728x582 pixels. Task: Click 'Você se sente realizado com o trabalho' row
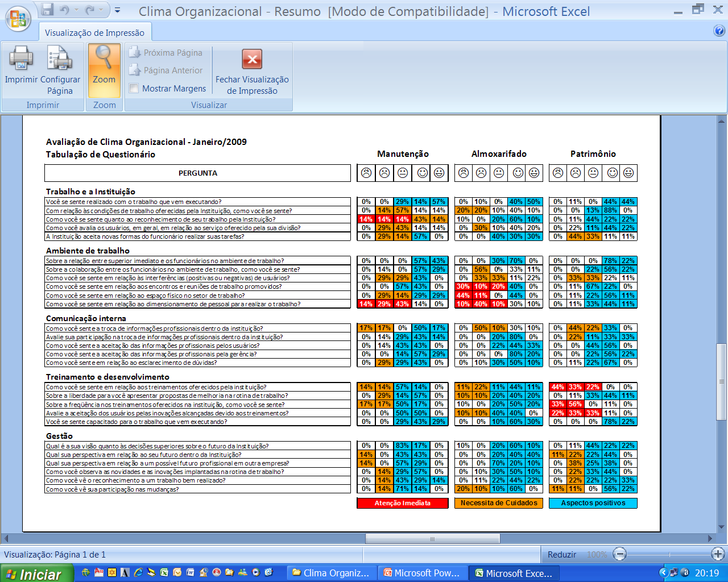click(197, 202)
